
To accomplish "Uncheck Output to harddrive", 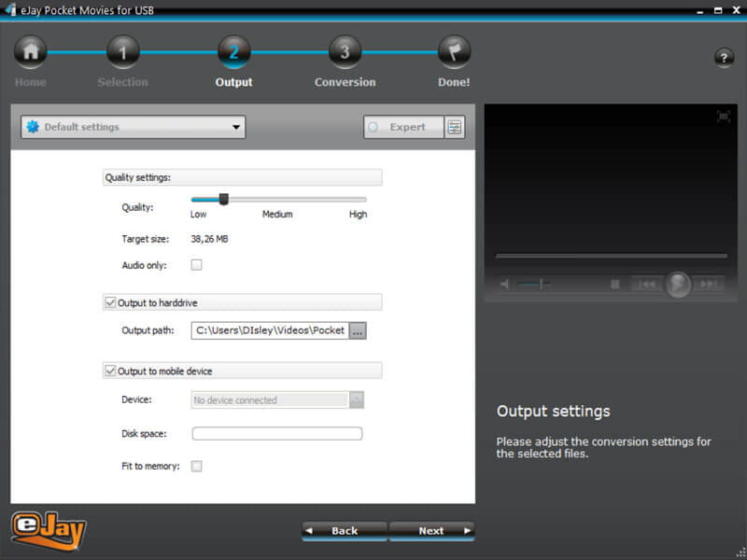I will [x=110, y=302].
